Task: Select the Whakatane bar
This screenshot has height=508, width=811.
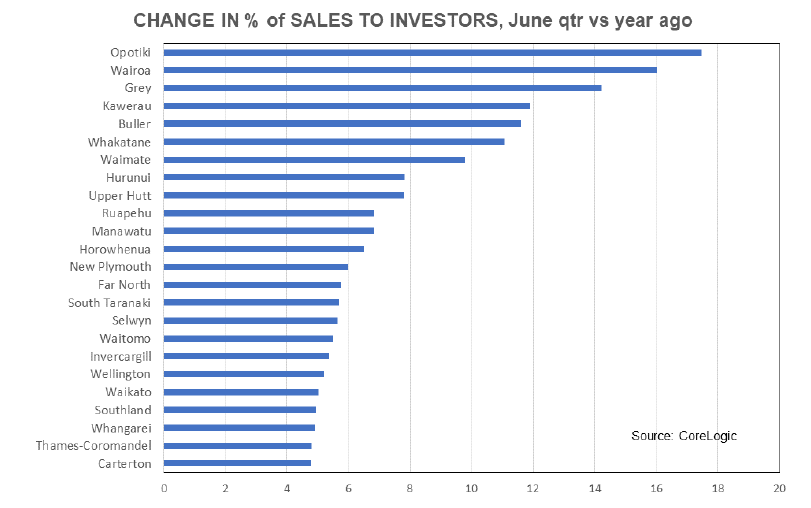Action: click(x=333, y=141)
